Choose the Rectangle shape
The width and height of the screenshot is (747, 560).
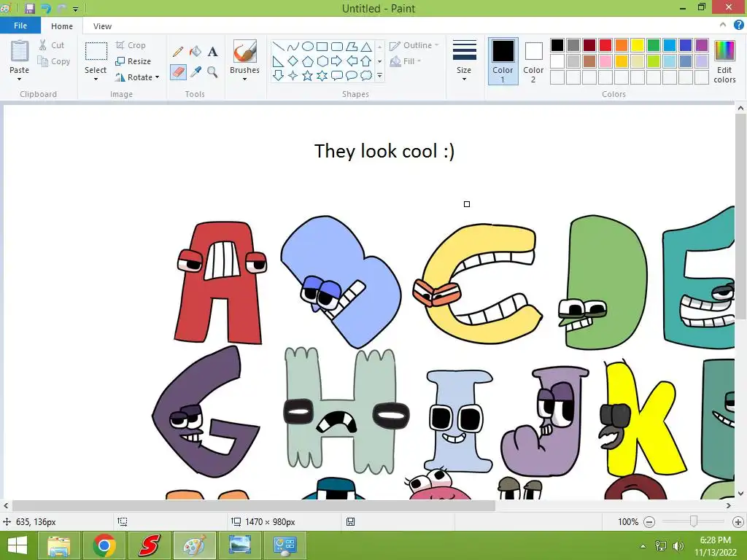tap(322, 46)
